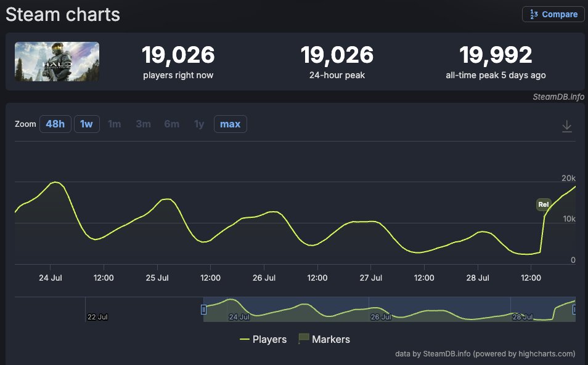Click the 27 Jul axis label
Screen dimensions: 588x365
pos(371,278)
